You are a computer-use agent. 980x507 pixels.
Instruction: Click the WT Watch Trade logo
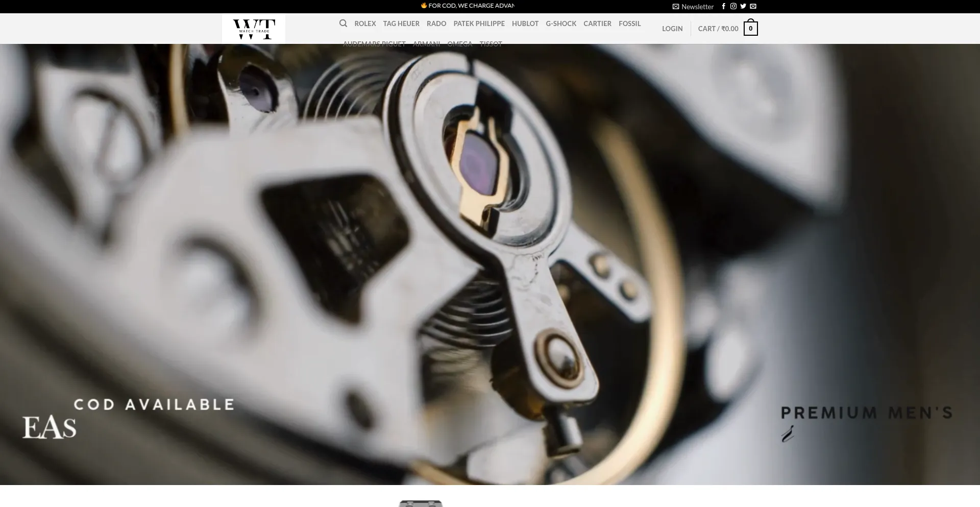[254, 29]
